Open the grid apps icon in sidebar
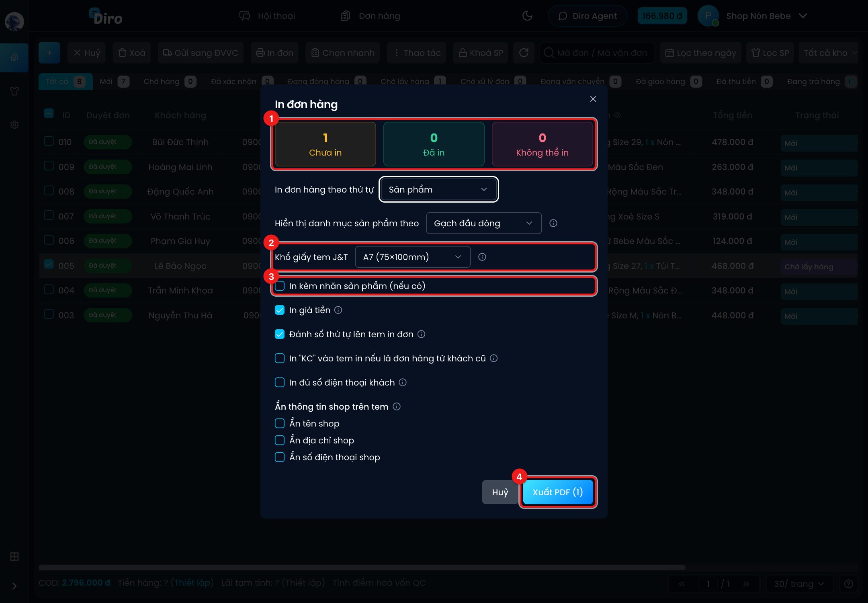This screenshot has width=868, height=603. [14, 557]
